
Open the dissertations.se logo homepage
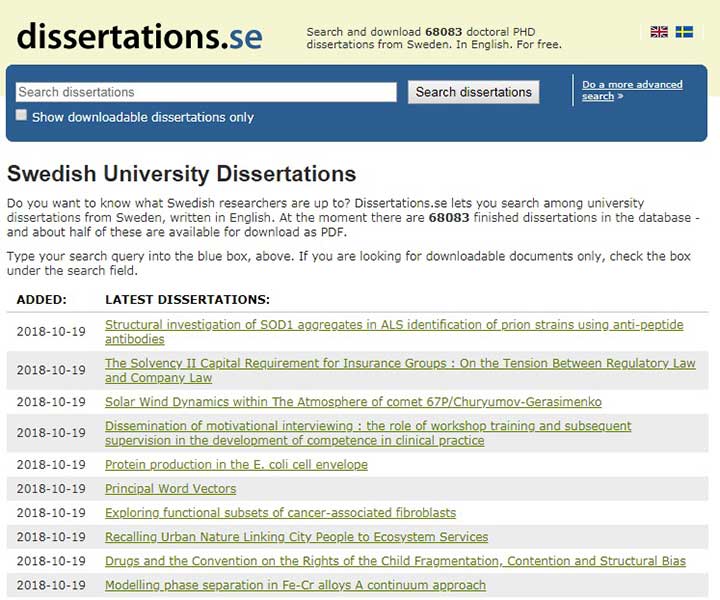(140, 37)
